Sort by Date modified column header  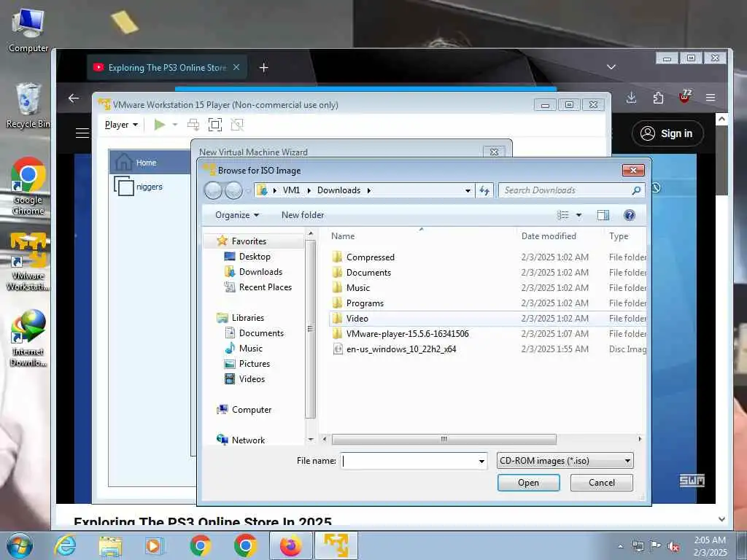[x=549, y=236]
